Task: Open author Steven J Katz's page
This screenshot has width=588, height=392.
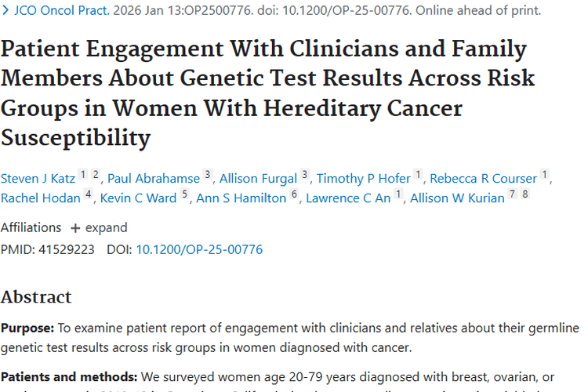Action: (x=38, y=179)
